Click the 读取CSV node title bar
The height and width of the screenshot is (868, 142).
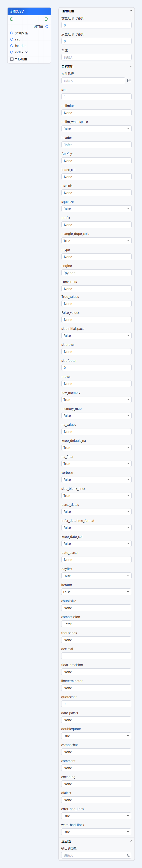tap(29, 12)
